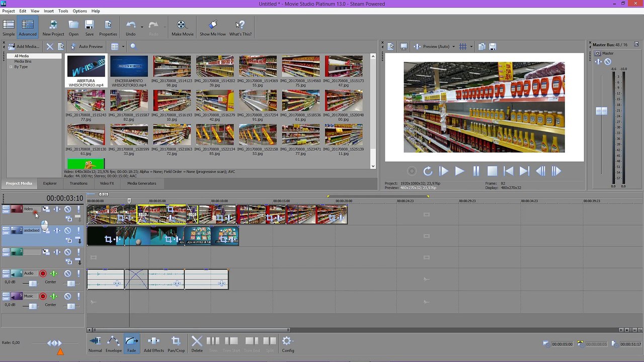This screenshot has width=644, height=362.
Task: Click the Add Media button
Action: click(x=24, y=46)
